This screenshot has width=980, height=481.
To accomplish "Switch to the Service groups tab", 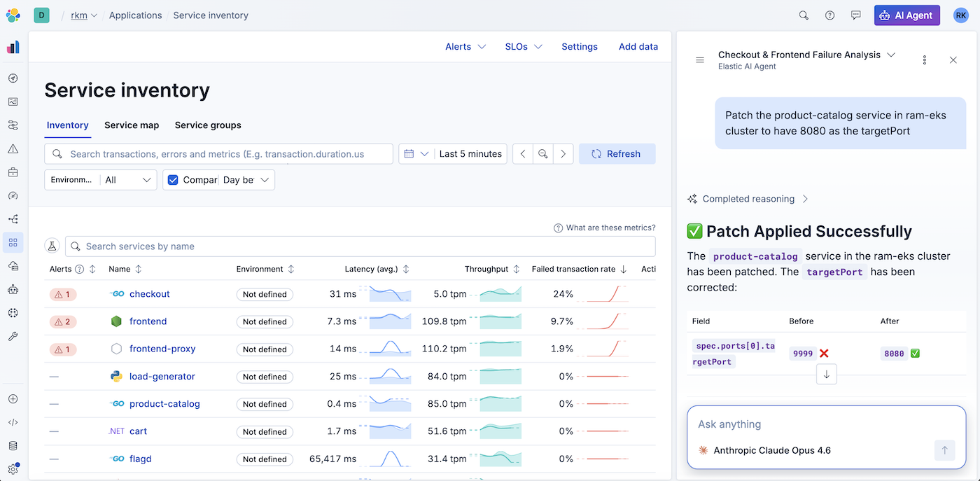I will pos(208,125).
